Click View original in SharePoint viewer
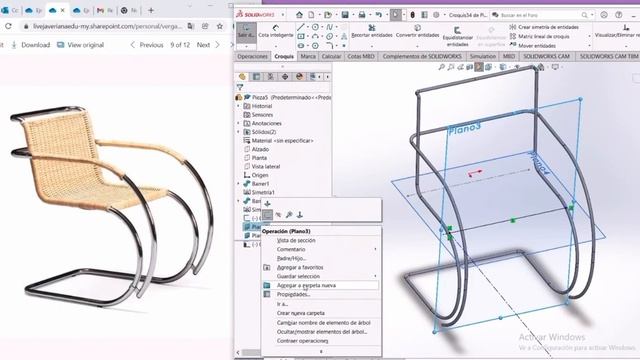640x360 pixels. tap(81, 45)
